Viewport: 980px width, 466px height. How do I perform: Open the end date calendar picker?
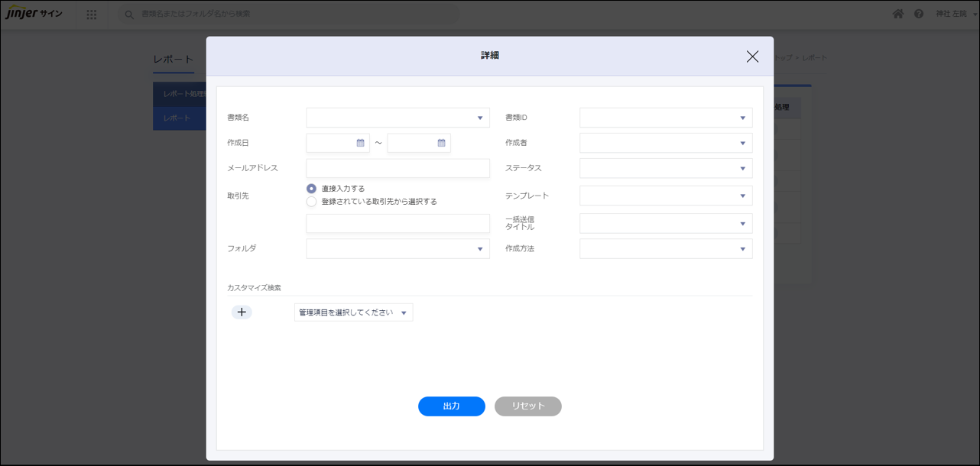441,143
